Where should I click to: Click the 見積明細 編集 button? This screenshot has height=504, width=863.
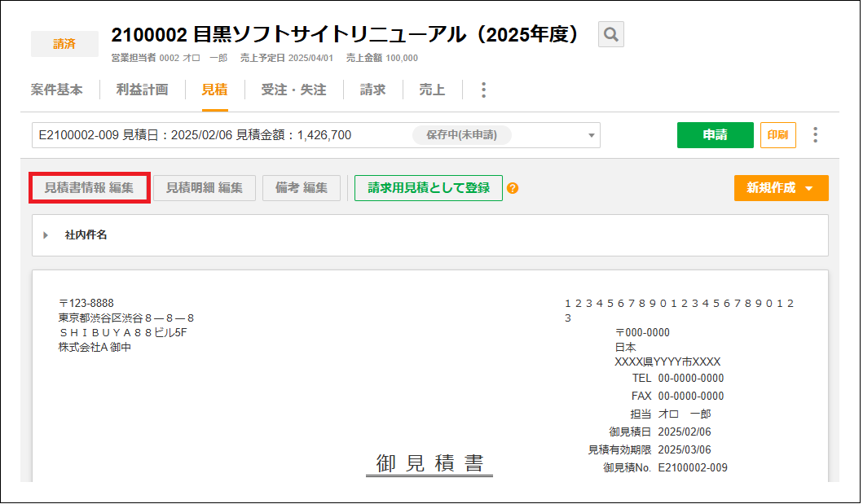tap(204, 187)
